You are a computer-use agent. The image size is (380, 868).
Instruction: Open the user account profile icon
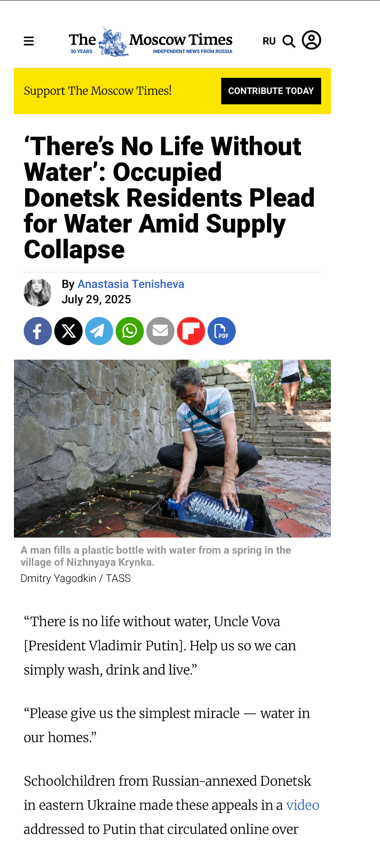point(312,40)
